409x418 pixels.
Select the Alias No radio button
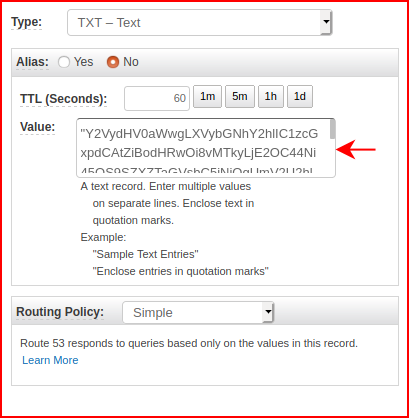click(x=113, y=62)
